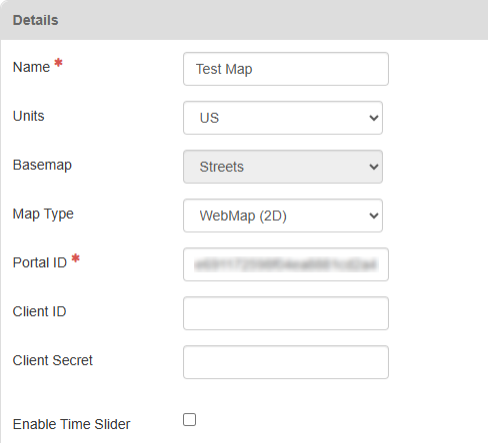The width and height of the screenshot is (488, 443).
Task: Tick the Enable Time Slider checkbox
Action: pyautogui.click(x=189, y=420)
